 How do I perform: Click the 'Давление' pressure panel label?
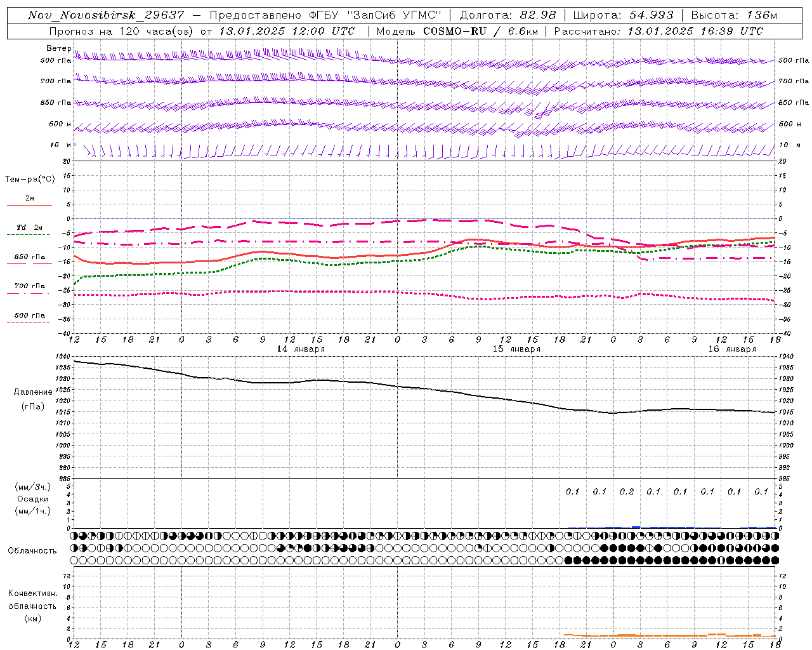[x=33, y=392]
